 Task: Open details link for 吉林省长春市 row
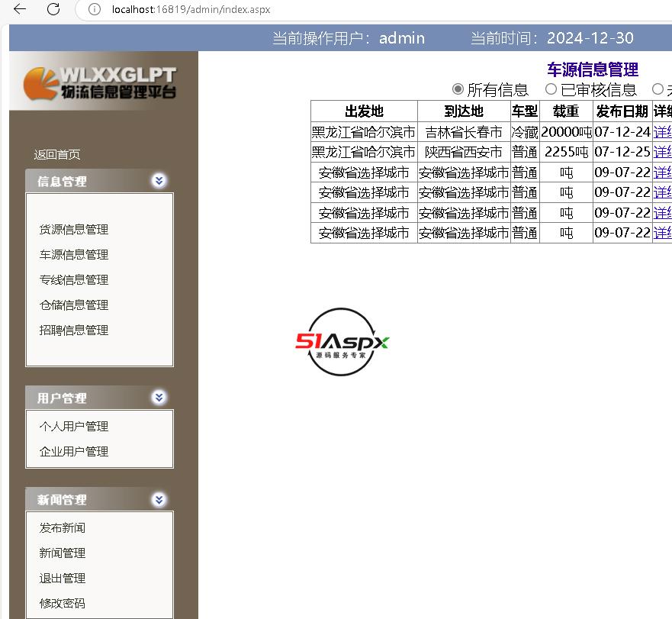pos(663,132)
